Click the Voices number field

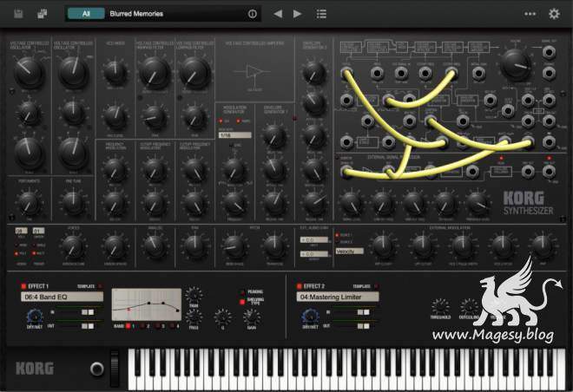[x=21, y=231]
